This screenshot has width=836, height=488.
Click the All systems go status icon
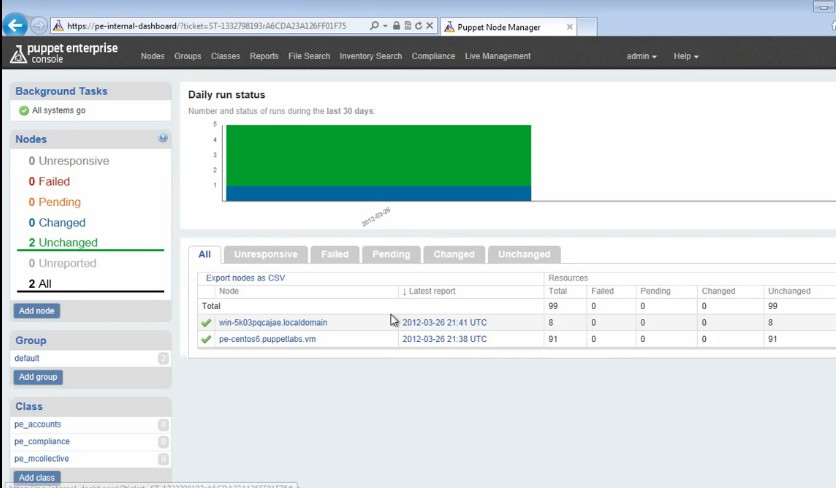click(x=23, y=110)
